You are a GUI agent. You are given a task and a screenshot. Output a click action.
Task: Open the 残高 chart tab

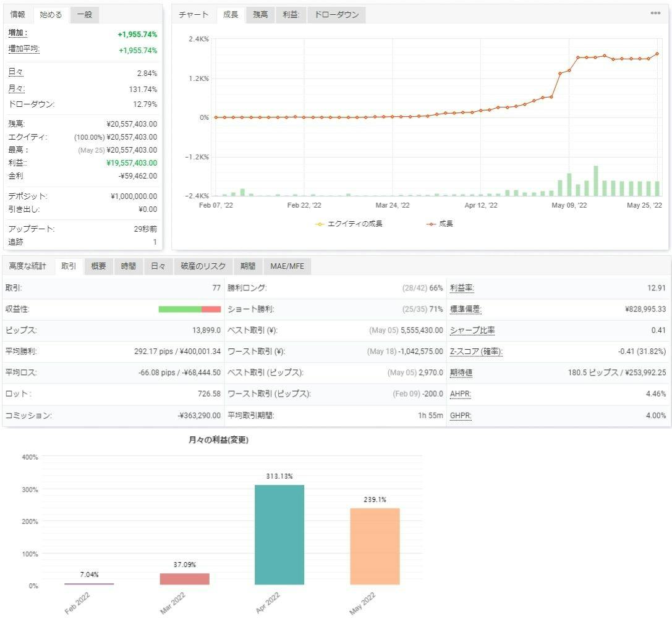[260, 15]
